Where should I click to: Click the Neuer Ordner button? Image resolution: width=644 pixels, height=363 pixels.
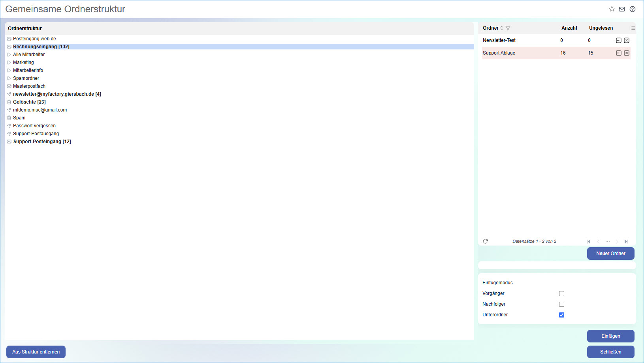611,253
